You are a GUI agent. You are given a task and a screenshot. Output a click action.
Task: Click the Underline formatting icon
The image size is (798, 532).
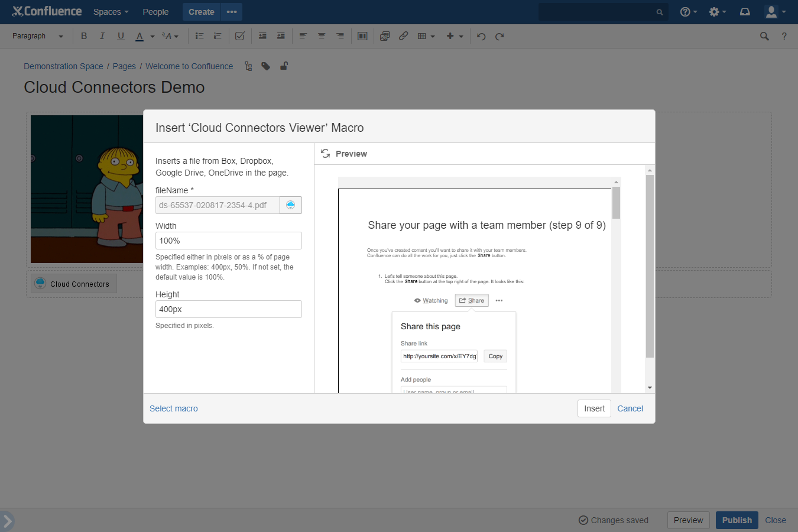[121, 36]
